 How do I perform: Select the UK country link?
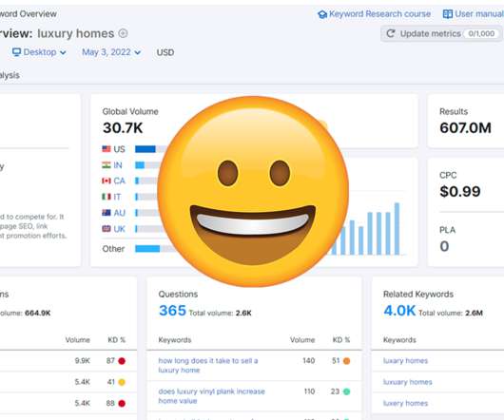(119, 229)
